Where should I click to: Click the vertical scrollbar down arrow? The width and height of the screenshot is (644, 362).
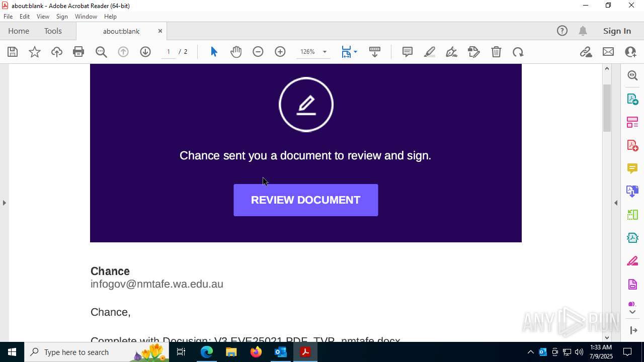coord(607,338)
